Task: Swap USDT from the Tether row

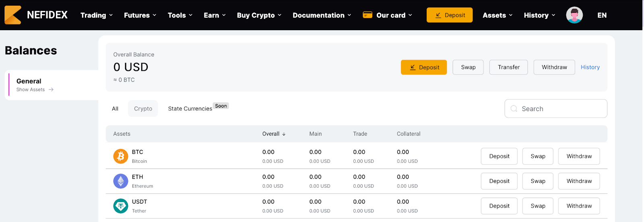Action: point(538,206)
